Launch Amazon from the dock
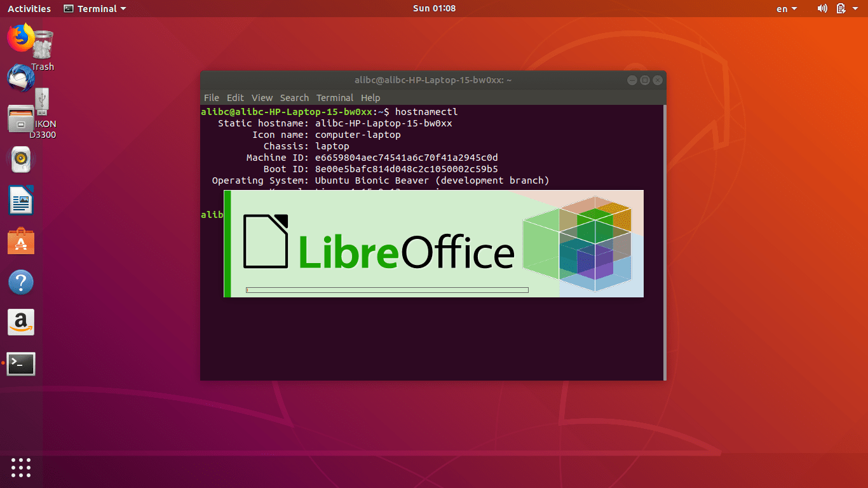868x488 pixels. click(x=21, y=323)
